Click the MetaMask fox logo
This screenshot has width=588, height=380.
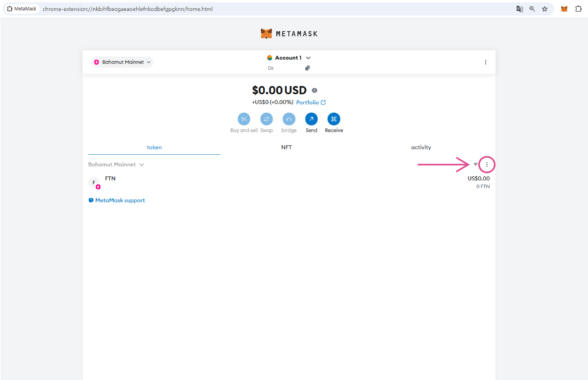click(x=266, y=34)
